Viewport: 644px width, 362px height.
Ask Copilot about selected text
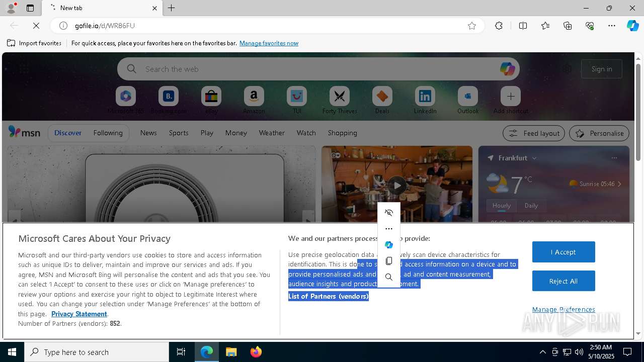click(x=389, y=245)
